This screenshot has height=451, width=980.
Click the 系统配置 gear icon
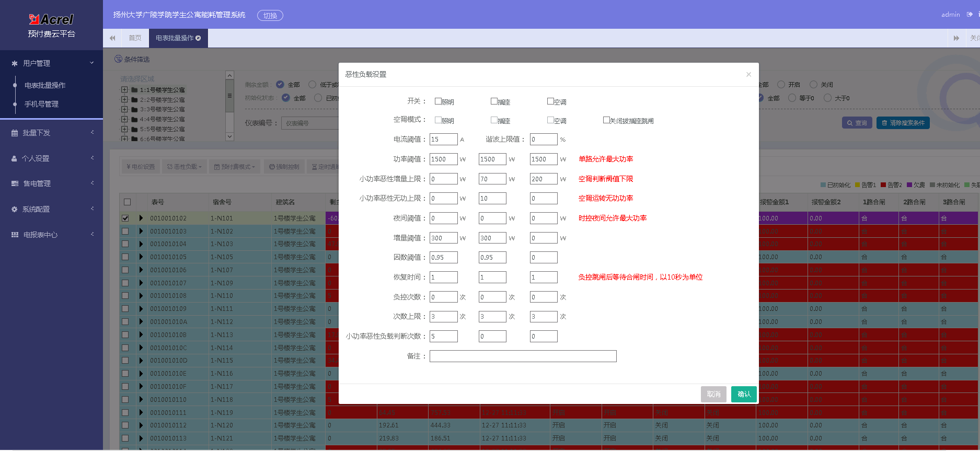pos(15,209)
